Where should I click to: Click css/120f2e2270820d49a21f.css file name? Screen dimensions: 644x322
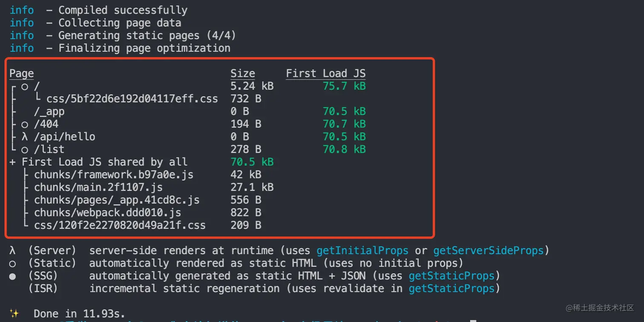coord(120,225)
